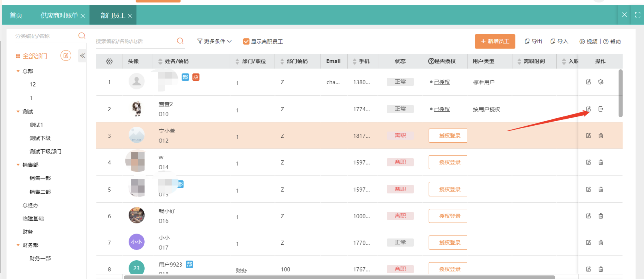Switch to the 供应商对账单 tab
This screenshot has width=644, height=279.
coord(59,16)
